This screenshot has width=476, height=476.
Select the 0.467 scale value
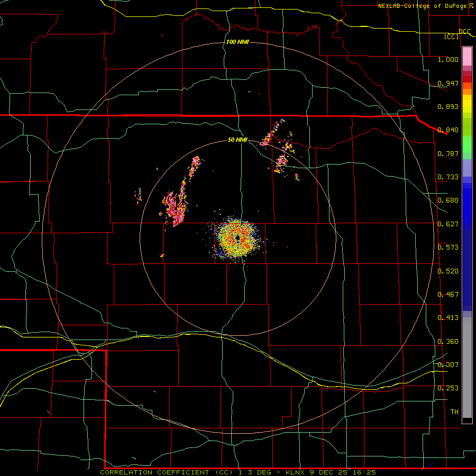pyautogui.click(x=448, y=295)
